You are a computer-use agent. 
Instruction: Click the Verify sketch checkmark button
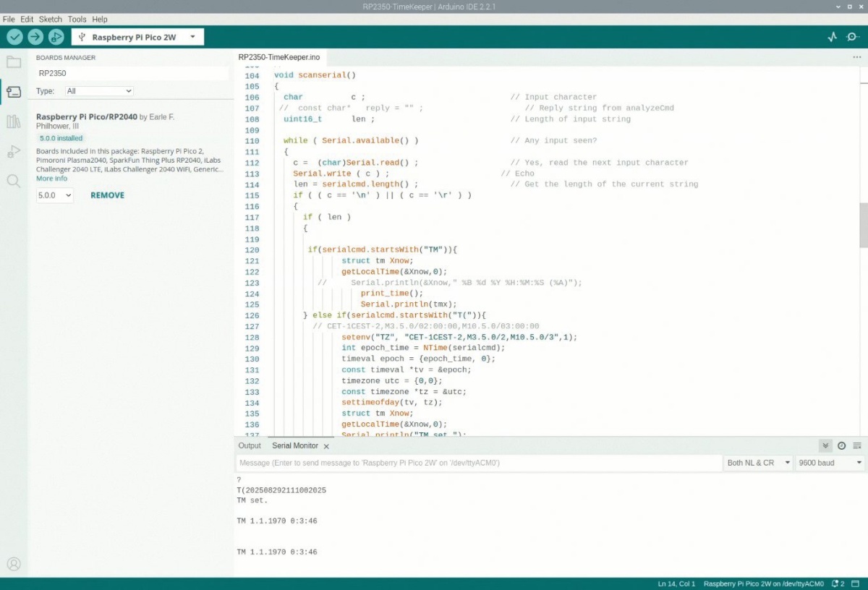(x=15, y=37)
